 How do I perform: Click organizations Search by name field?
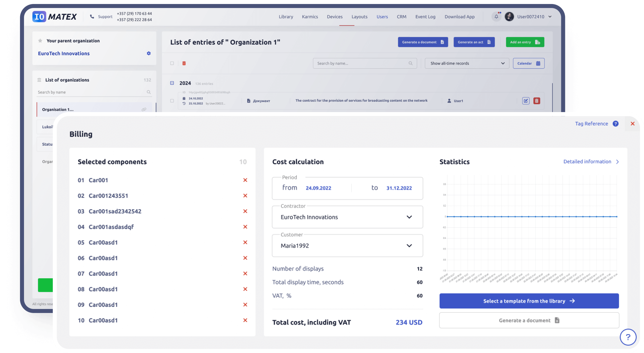pyautogui.click(x=94, y=92)
